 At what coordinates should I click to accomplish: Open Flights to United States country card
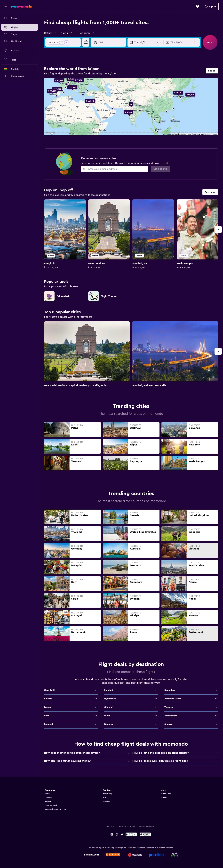coord(72,517)
